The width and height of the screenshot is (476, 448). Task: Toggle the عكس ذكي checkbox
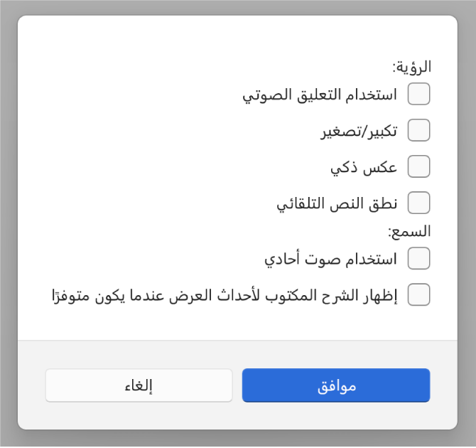[x=418, y=166]
